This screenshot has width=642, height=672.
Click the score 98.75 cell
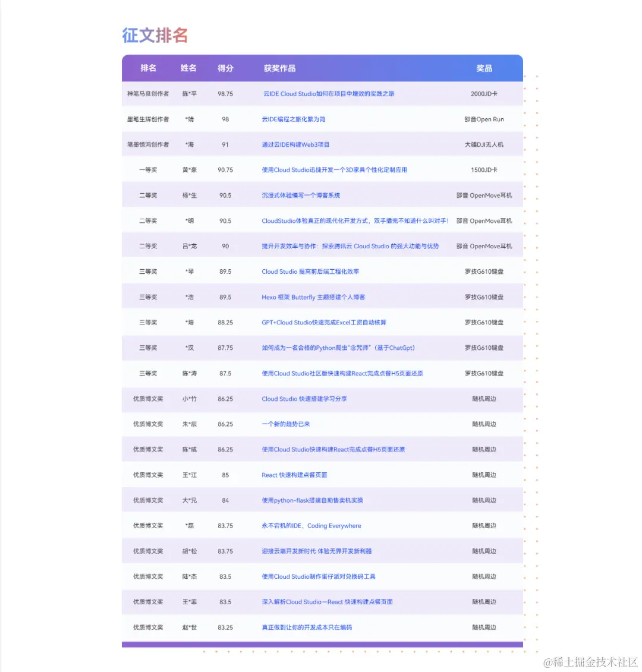(225, 94)
